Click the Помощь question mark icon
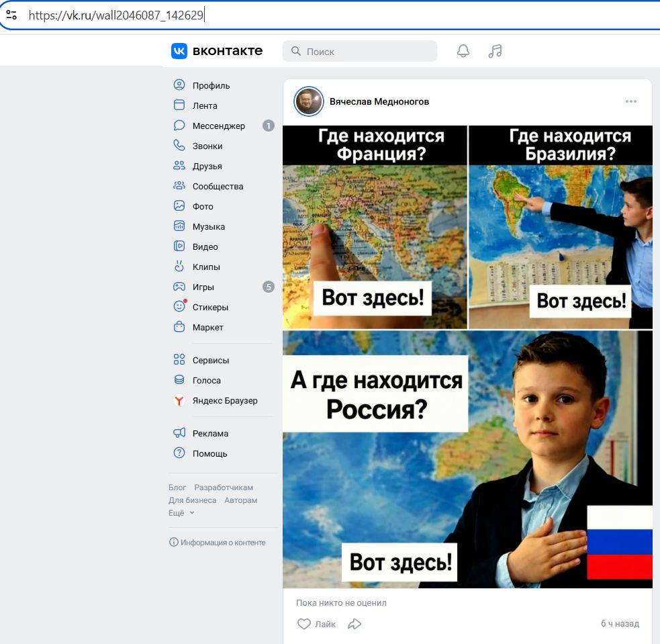 (179, 453)
